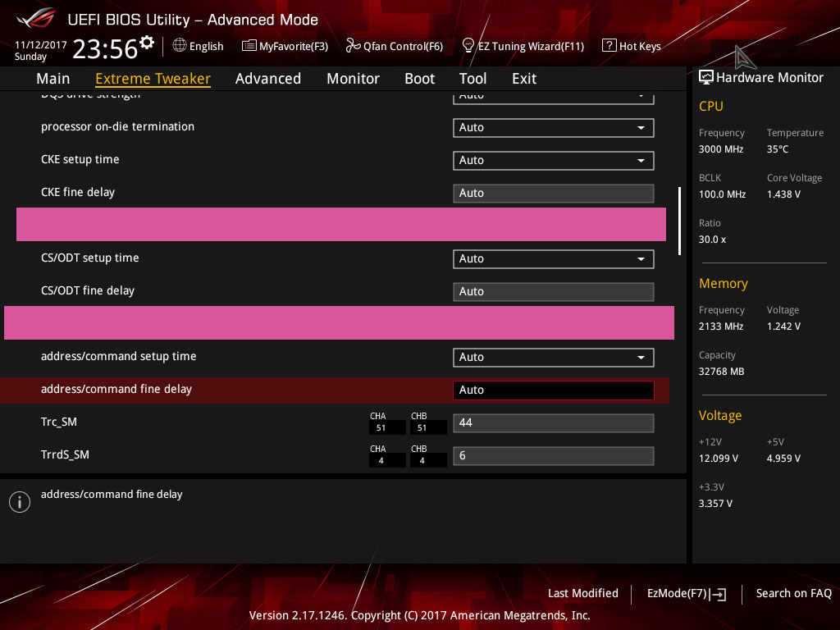Viewport: 840px width, 630px height.
Task: Open Qfan Control(F6) fan icon
Action: pos(353,46)
